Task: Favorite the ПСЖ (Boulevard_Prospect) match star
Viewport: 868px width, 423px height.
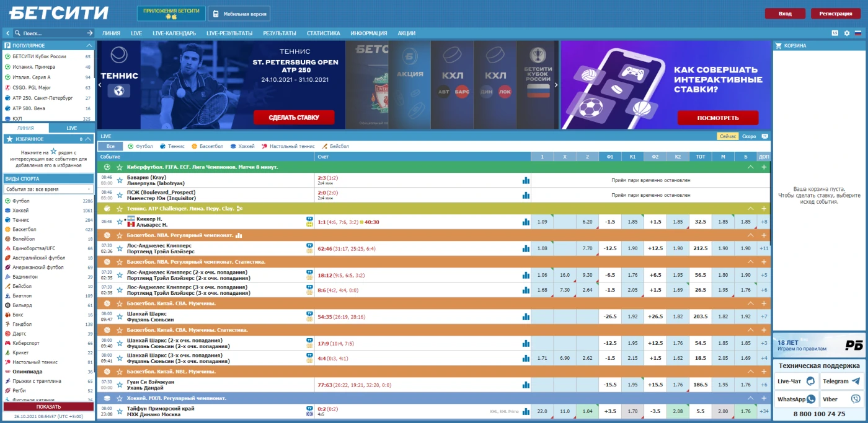Action: pyautogui.click(x=120, y=195)
